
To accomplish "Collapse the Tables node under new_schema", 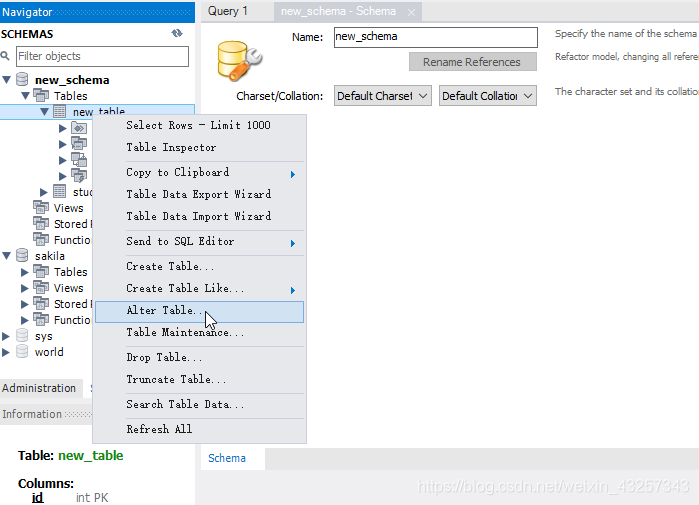I will click(25, 96).
